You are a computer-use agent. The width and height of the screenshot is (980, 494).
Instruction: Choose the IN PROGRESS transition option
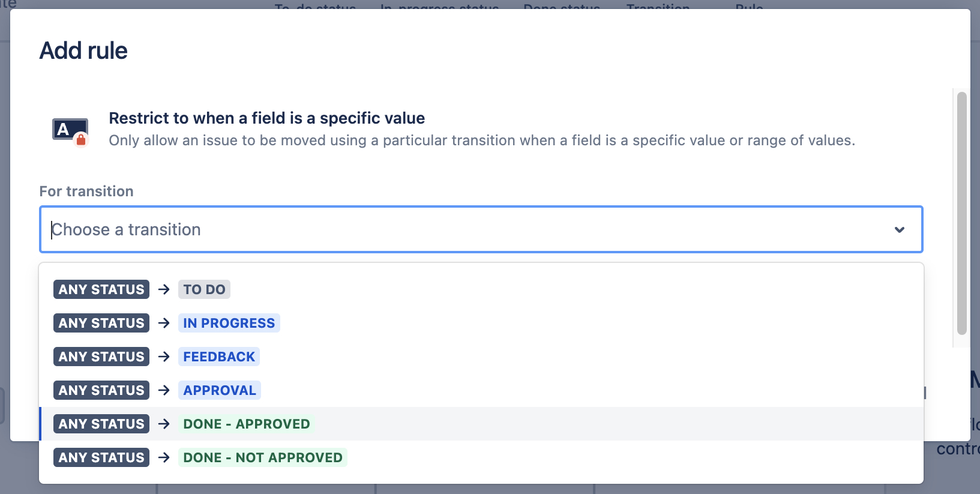[x=229, y=323]
